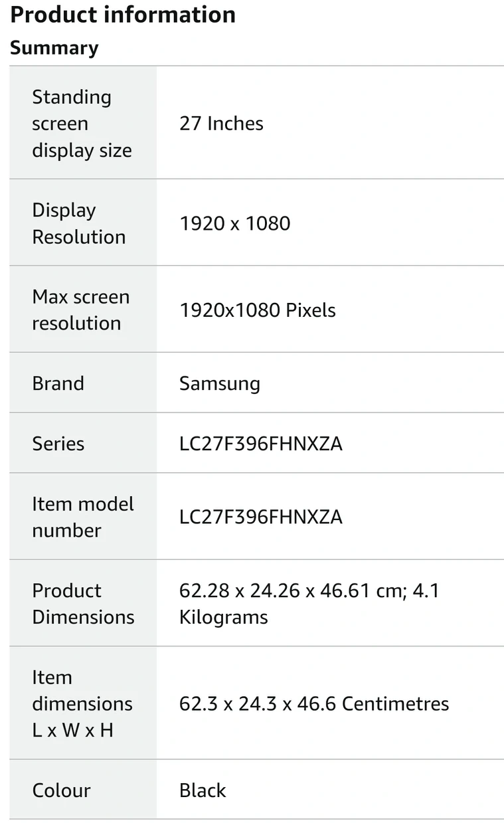Select the Black colour value

[x=203, y=790]
